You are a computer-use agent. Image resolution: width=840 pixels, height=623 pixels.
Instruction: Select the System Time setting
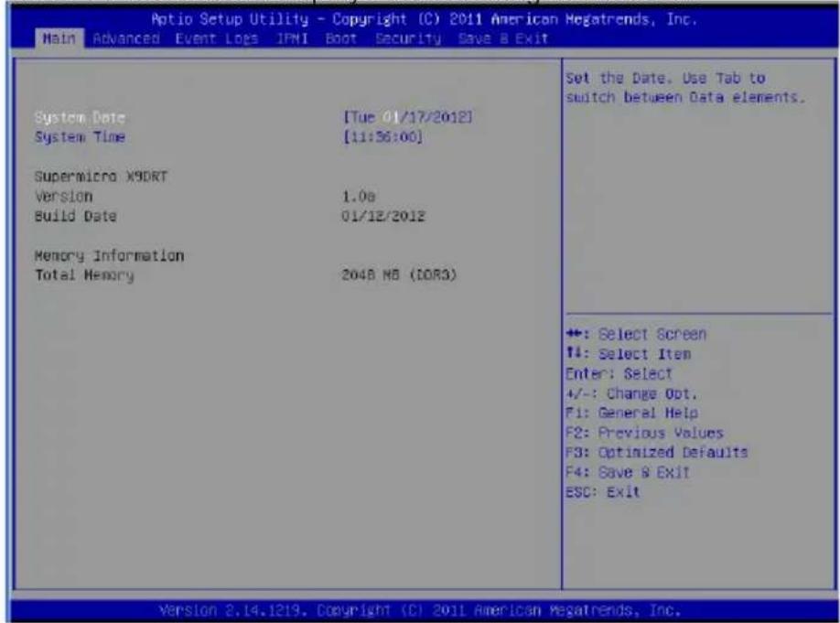click(80, 137)
